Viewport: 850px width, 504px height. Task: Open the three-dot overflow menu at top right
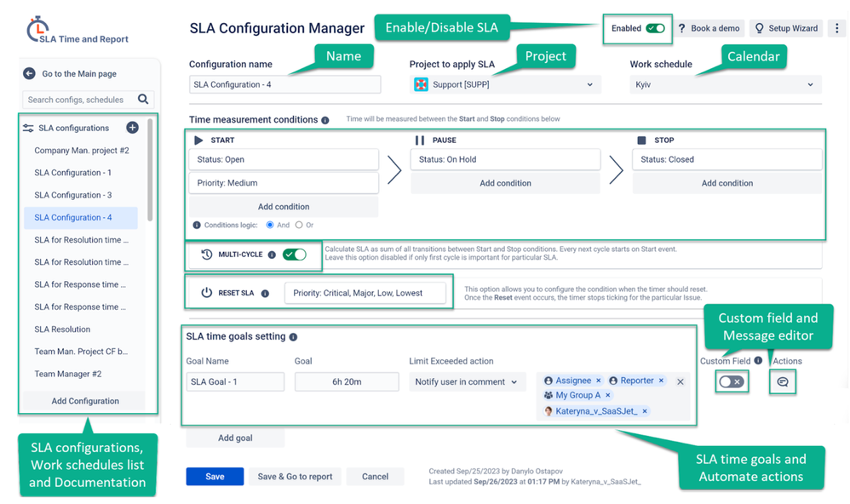[x=838, y=27]
